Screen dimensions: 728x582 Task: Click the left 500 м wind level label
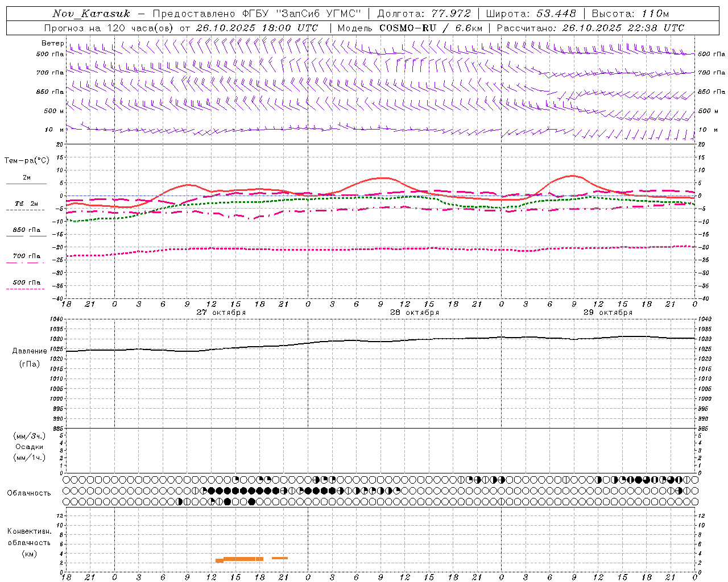coord(54,111)
